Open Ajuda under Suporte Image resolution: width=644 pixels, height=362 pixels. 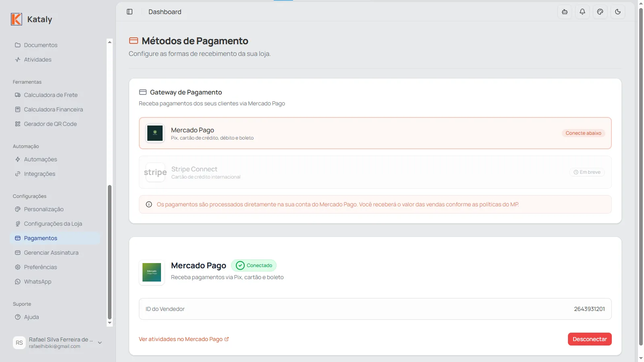55,317
